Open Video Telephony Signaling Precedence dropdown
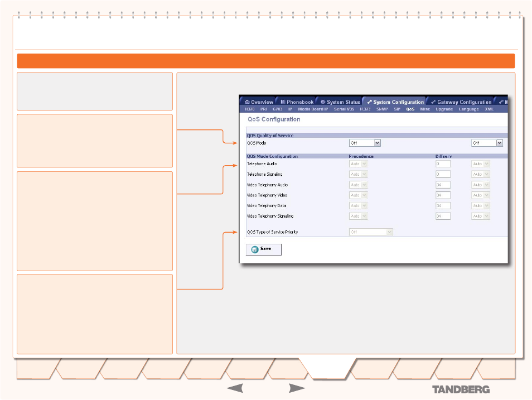This screenshot has height=400, width=532. coord(358,216)
